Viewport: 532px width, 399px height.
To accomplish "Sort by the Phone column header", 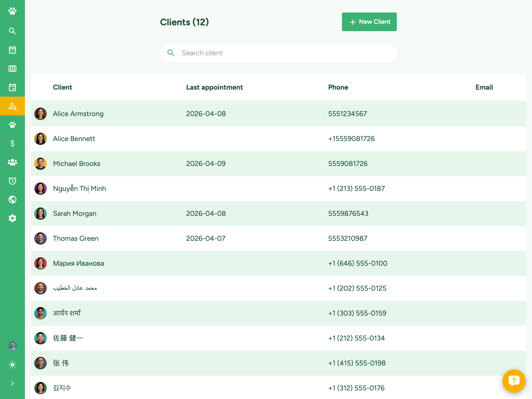I will click(x=338, y=87).
